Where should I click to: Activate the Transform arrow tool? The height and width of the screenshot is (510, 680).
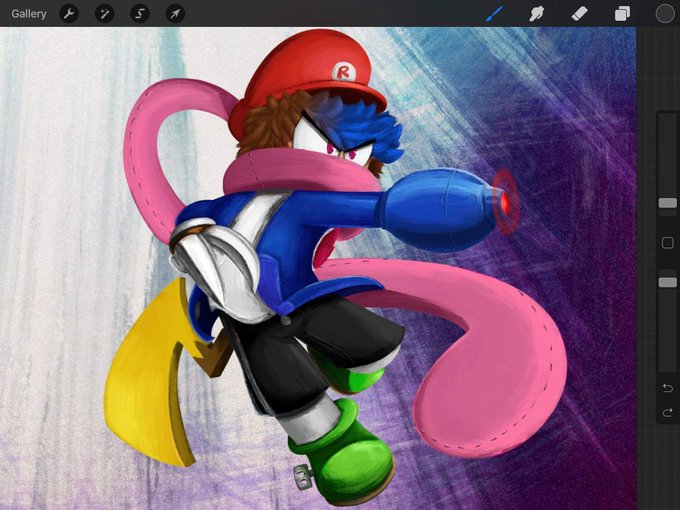(x=175, y=14)
